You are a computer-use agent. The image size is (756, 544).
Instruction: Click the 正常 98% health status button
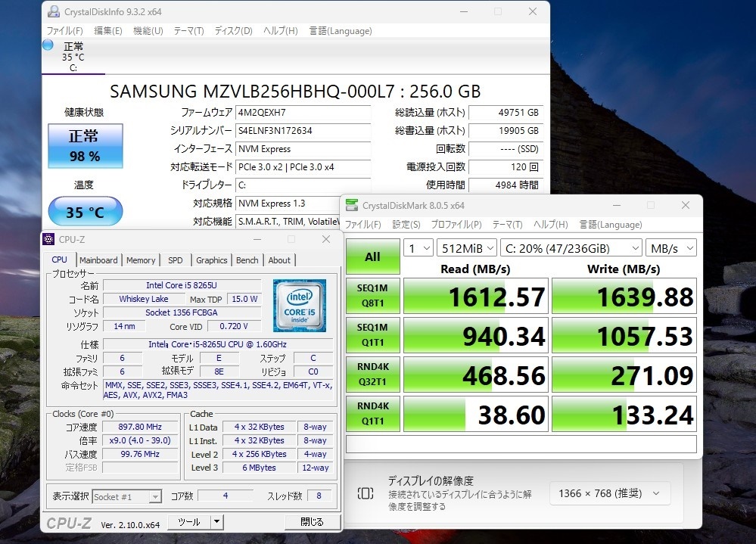coord(86,146)
